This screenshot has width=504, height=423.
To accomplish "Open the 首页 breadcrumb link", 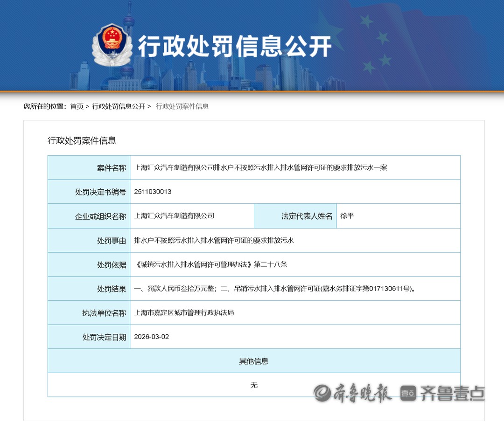I will pos(77,106).
